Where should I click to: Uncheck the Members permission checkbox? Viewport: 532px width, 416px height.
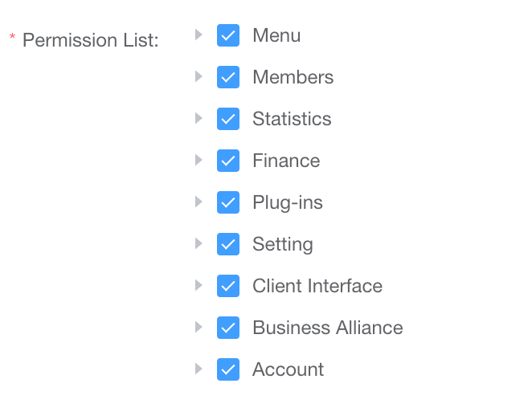tap(228, 77)
